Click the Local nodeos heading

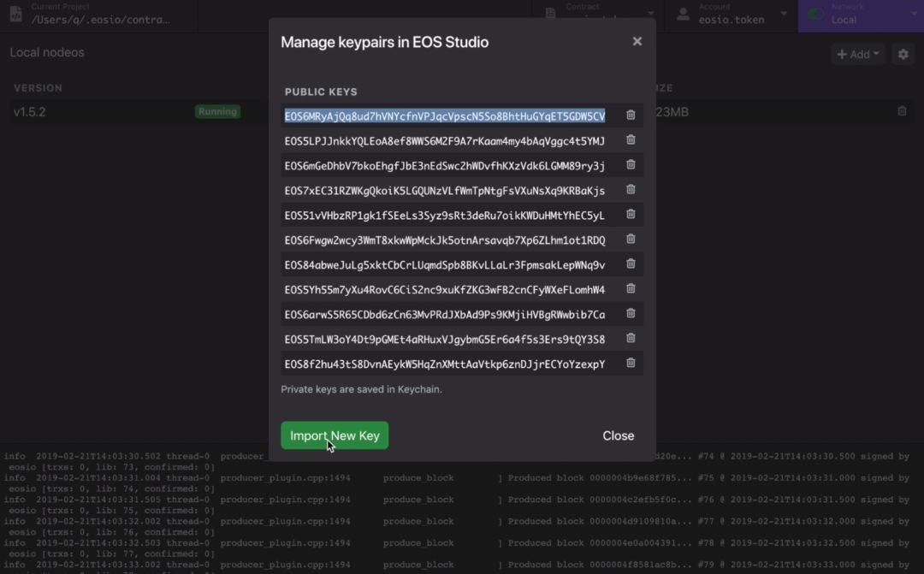coord(47,52)
